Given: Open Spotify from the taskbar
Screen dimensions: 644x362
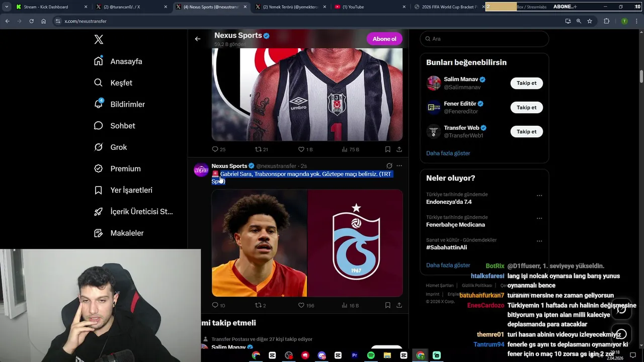Looking at the screenshot, I should (371, 355).
